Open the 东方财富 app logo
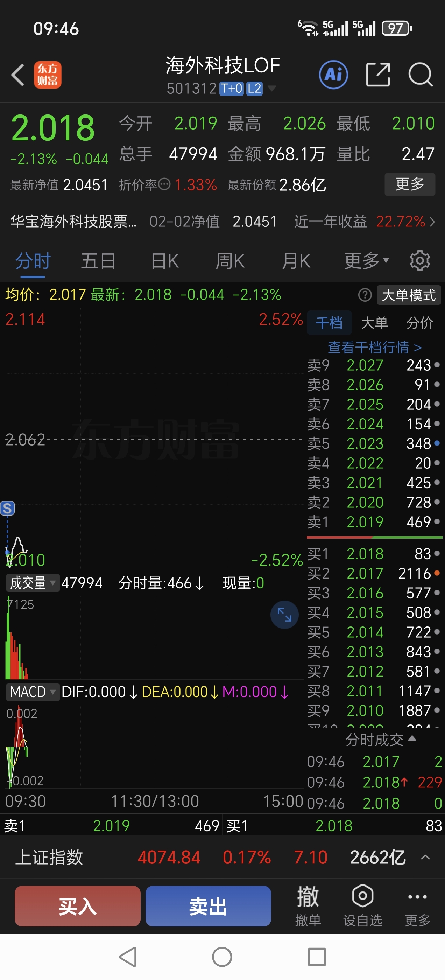This screenshot has width=445, height=980. click(x=48, y=75)
